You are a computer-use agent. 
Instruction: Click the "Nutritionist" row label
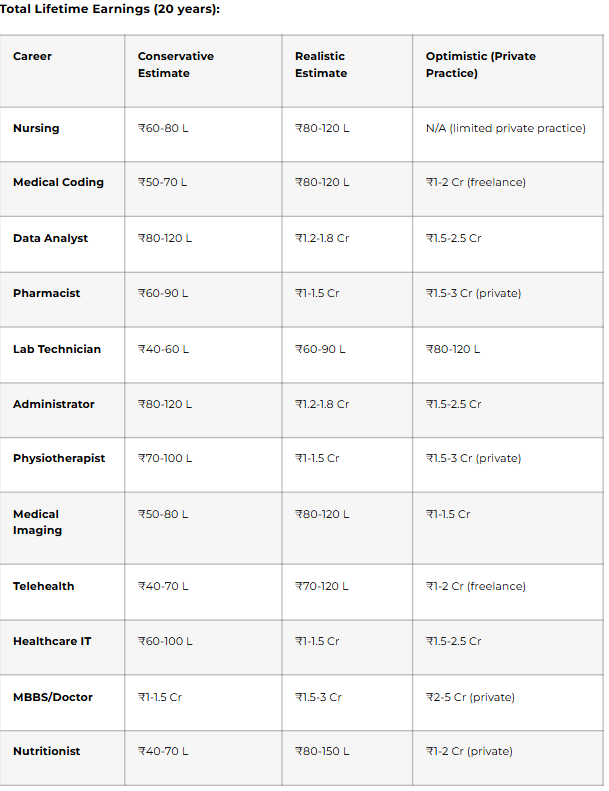(x=47, y=751)
